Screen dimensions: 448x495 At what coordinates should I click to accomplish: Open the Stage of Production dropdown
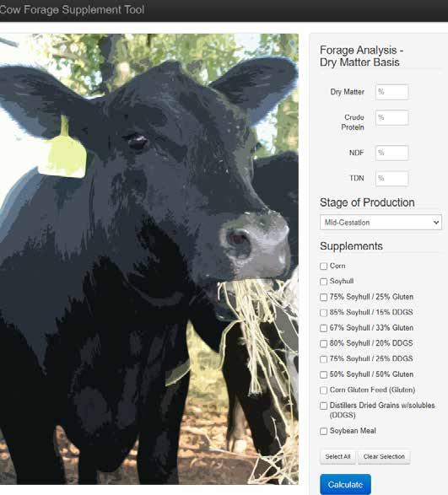pos(381,223)
